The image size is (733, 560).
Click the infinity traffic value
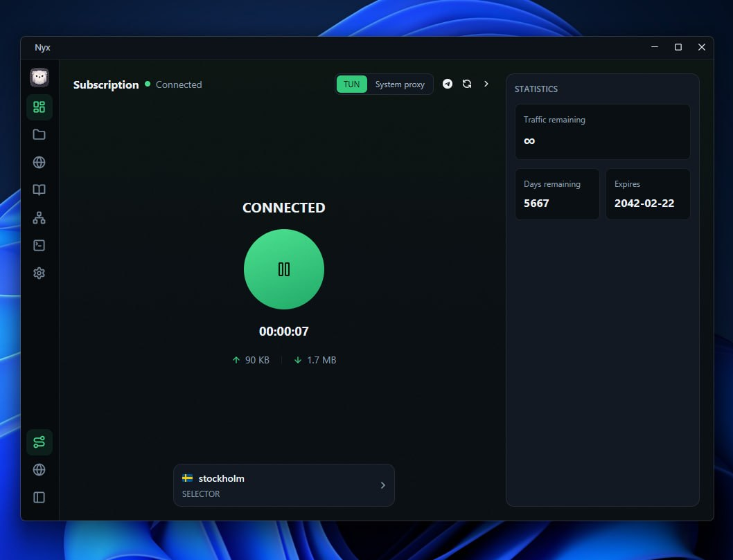(529, 141)
